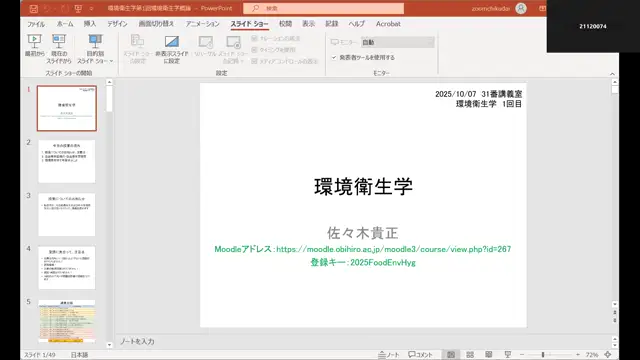Click next slide double-arrow button
This screenshot has width=640, height=360.
pos(615,321)
